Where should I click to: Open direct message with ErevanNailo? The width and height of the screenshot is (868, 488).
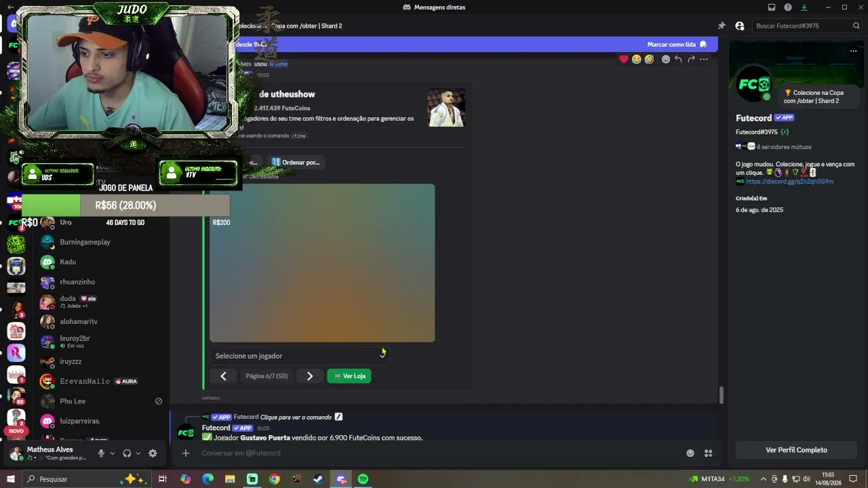click(x=102, y=381)
